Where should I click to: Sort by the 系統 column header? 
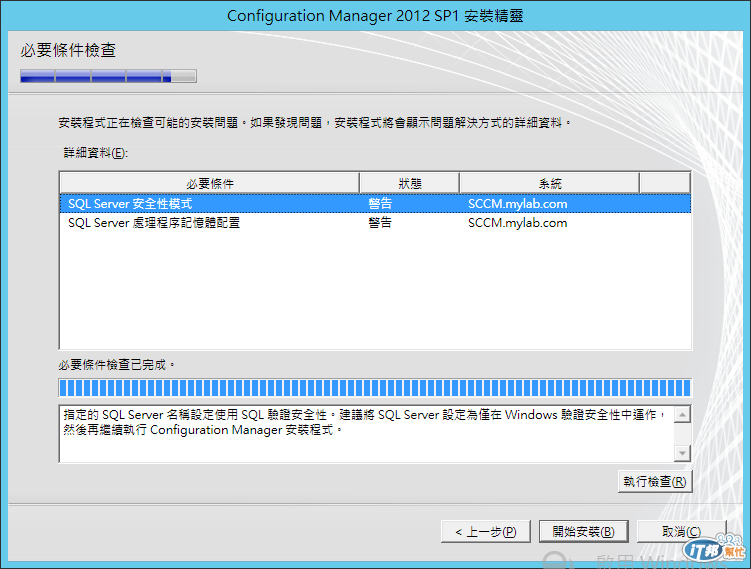coord(549,183)
